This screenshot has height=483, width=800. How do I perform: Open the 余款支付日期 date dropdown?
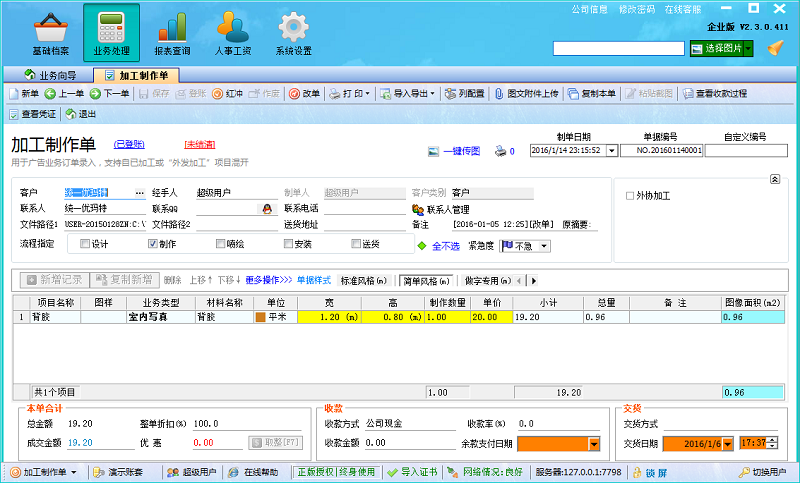[x=594, y=443]
